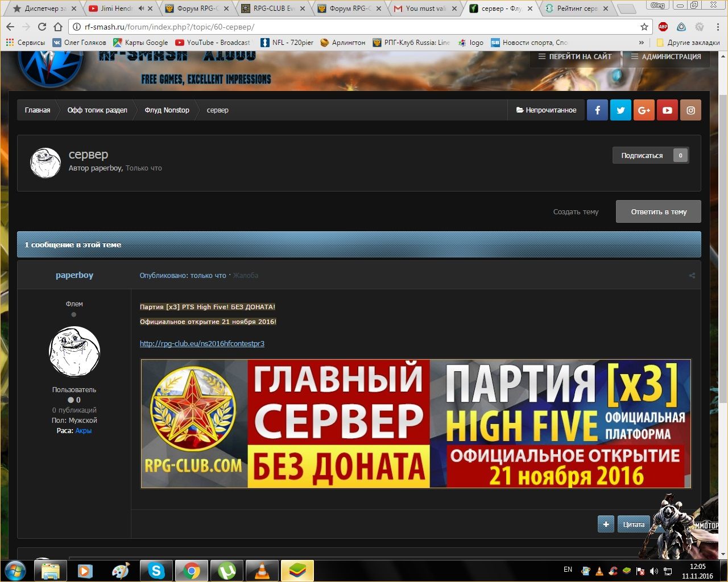Click the browser forward arrow
The width and height of the screenshot is (728, 582).
(x=26, y=27)
